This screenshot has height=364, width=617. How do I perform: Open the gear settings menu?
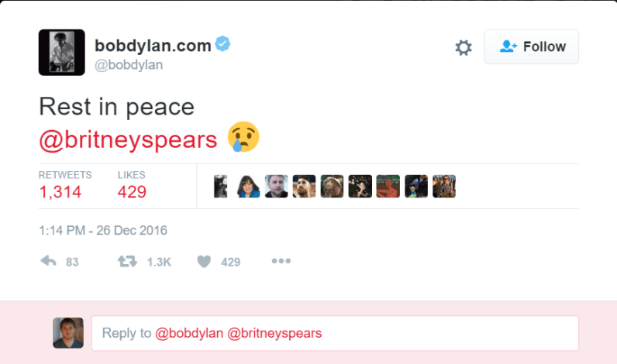464,47
